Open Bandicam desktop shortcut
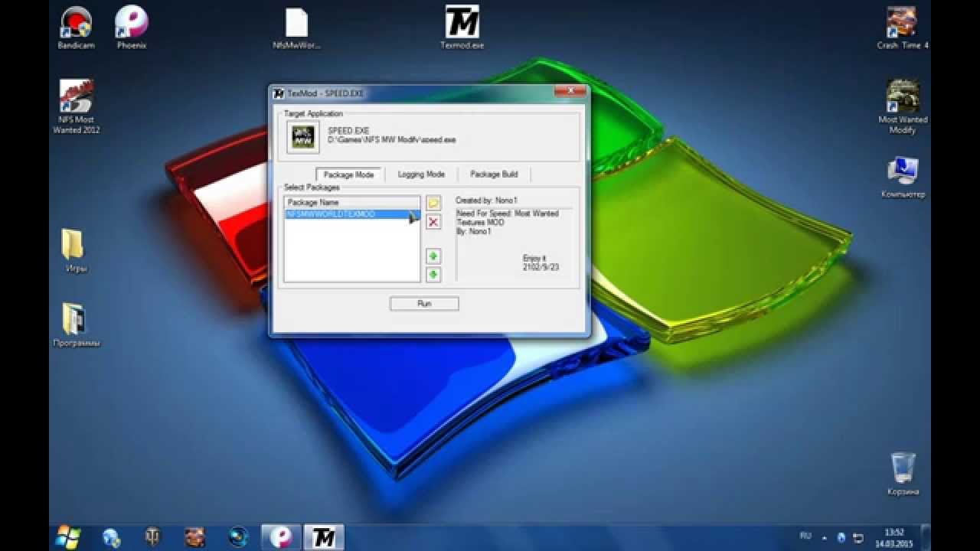The width and height of the screenshot is (980, 551). tap(76, 28)
